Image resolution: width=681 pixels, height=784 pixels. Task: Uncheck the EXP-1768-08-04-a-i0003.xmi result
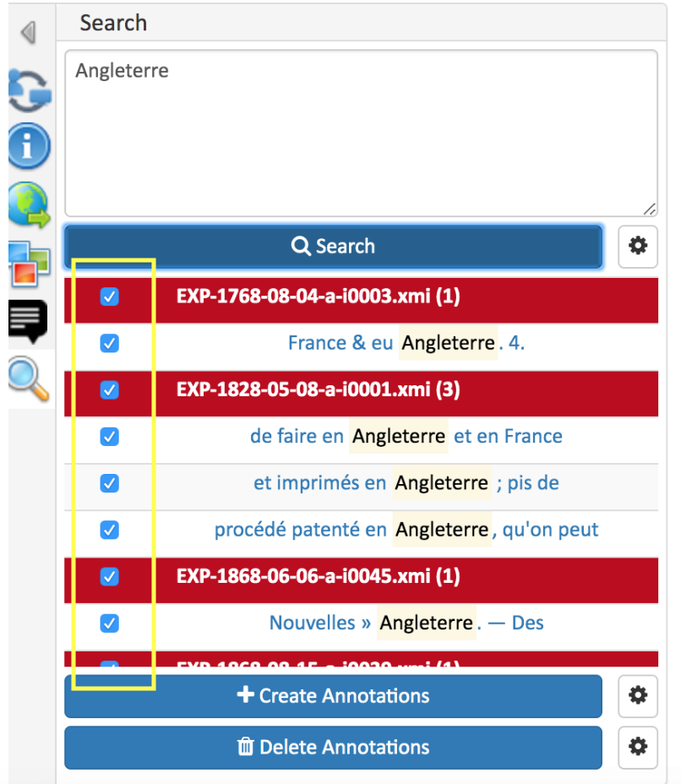point(109,297)
